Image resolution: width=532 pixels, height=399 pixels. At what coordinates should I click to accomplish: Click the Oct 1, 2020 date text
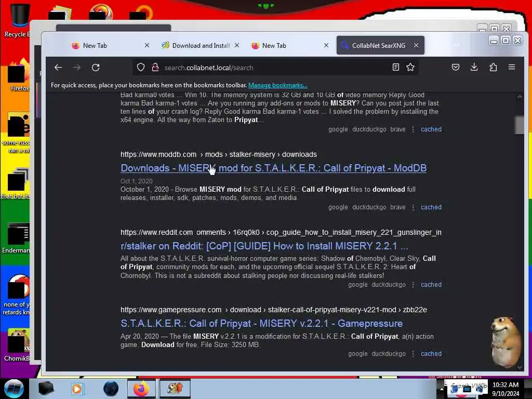click(137, 181)
